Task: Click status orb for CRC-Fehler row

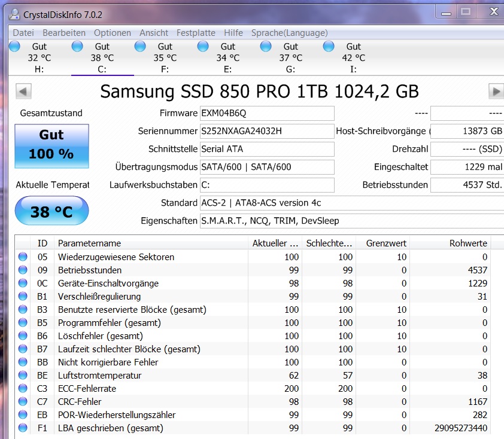Action: coord(23,401)
